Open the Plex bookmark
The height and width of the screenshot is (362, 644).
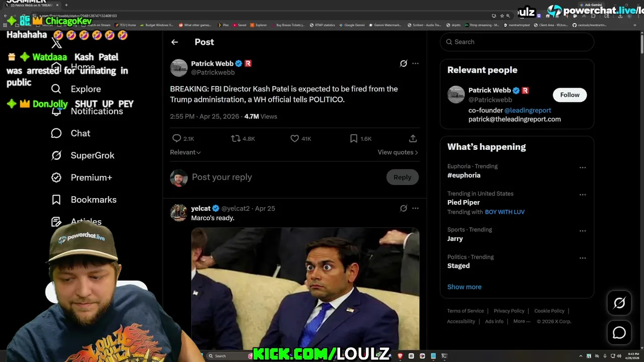[223, 25]
